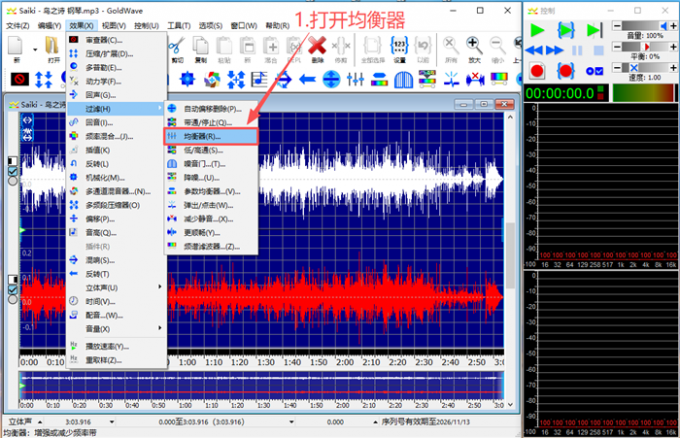Select 均衡器(R)... in the filter submenu
Screen dimensions: 680x438
[209, 135]
